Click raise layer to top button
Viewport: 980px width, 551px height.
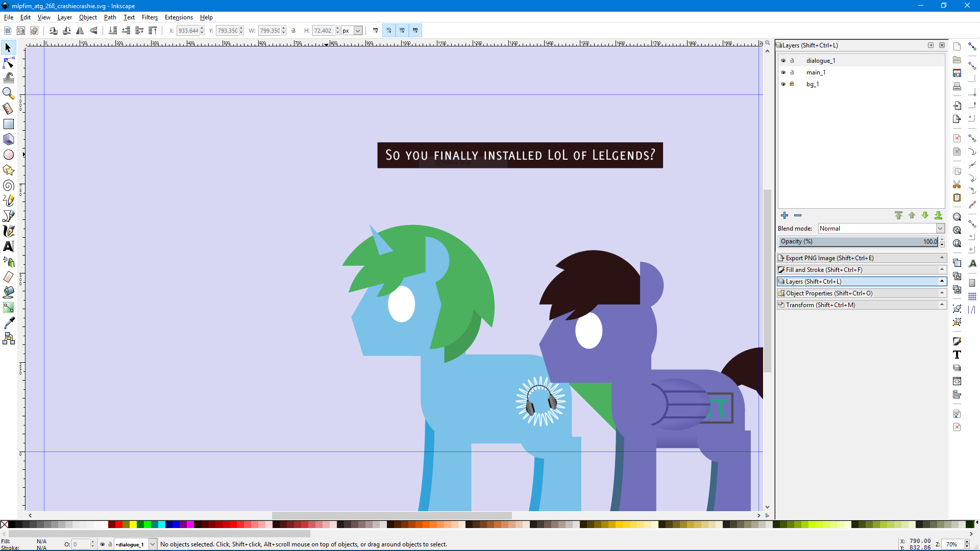[898, 215]
